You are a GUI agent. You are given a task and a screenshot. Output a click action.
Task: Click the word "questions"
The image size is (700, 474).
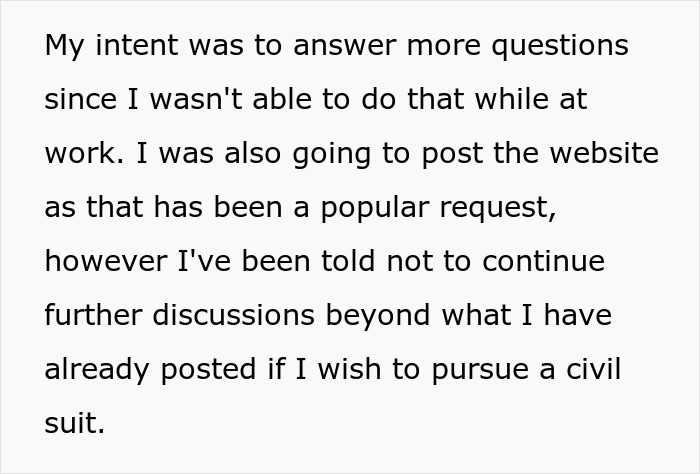point(560,47)
